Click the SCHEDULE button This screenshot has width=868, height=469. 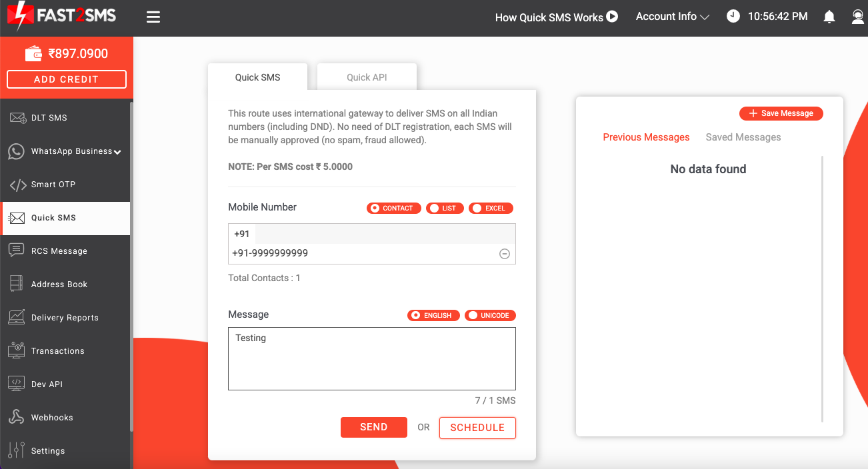[477, 428]
